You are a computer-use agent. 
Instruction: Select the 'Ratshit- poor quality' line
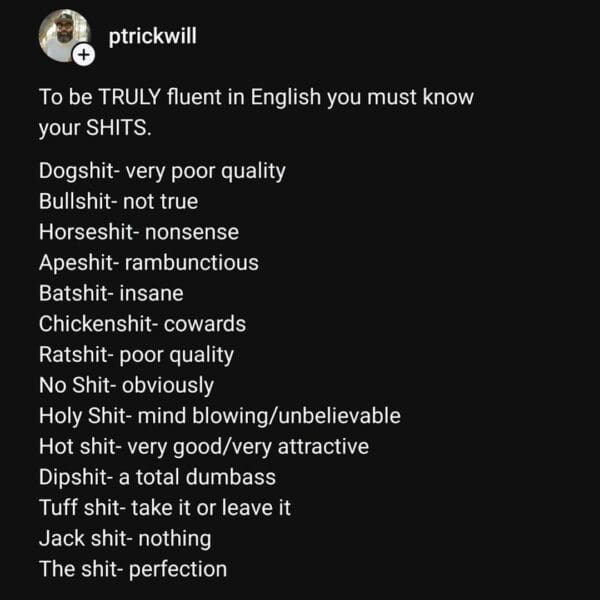(136, 355)
